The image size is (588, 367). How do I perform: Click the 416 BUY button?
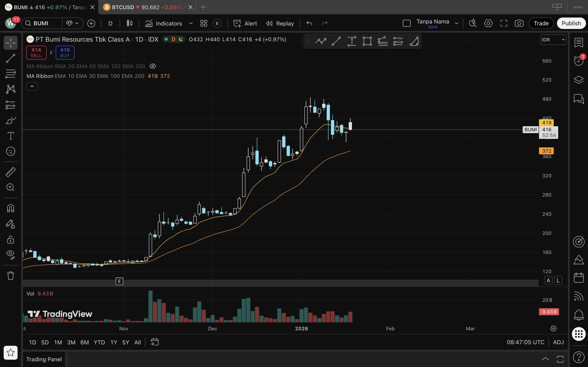coord(65,52)
